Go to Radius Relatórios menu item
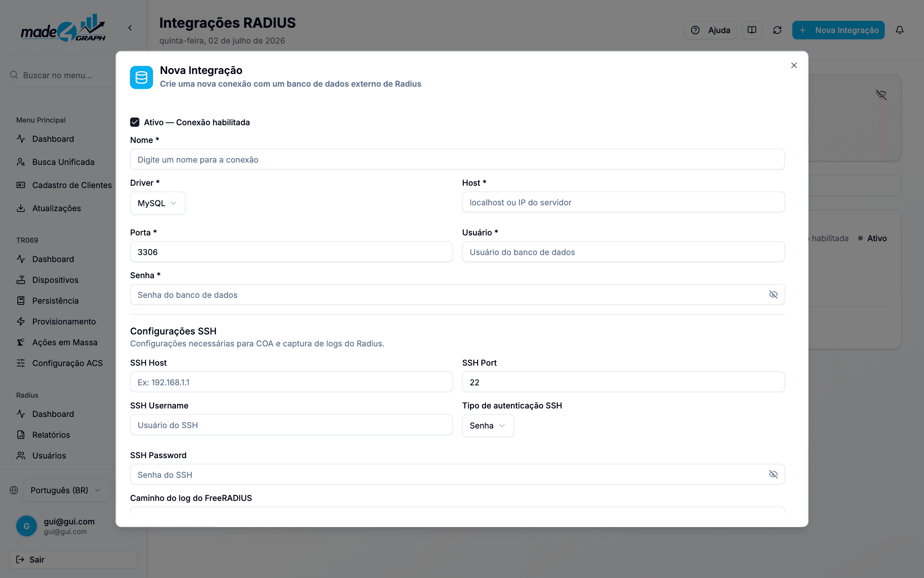 pos(51,435)
